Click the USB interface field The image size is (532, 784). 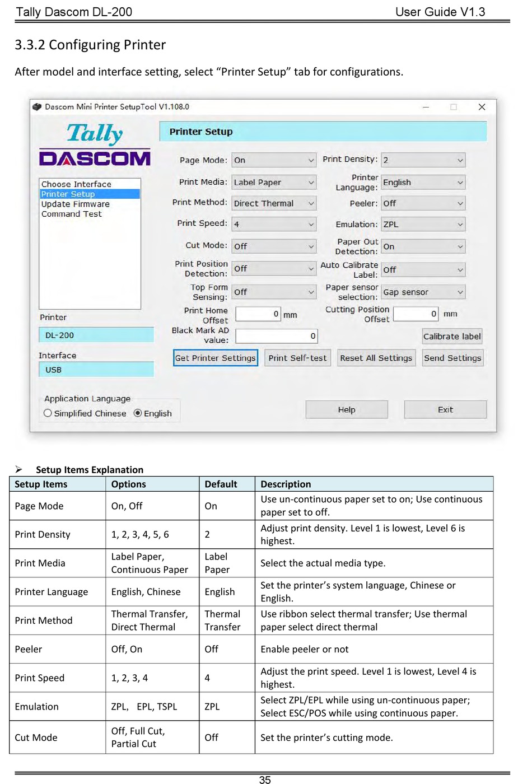[96, 370]
